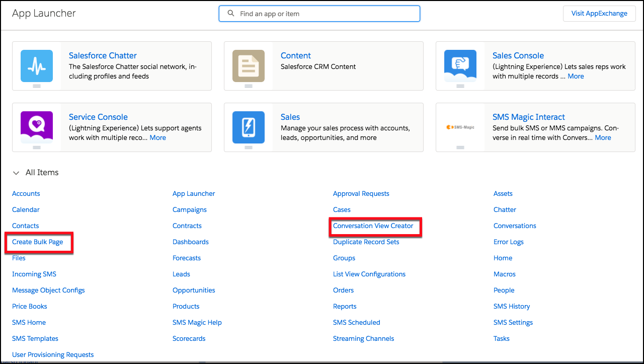Image resolution: width=644 pixels, height=364 pixels.
Task: Open the Assets item
Action: point(503,194)
